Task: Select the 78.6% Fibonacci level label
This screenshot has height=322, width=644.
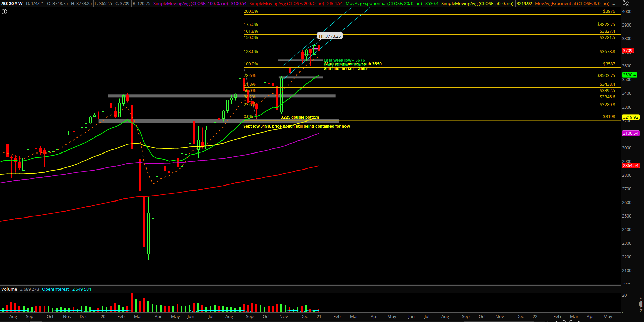Action: click(249, 76)
